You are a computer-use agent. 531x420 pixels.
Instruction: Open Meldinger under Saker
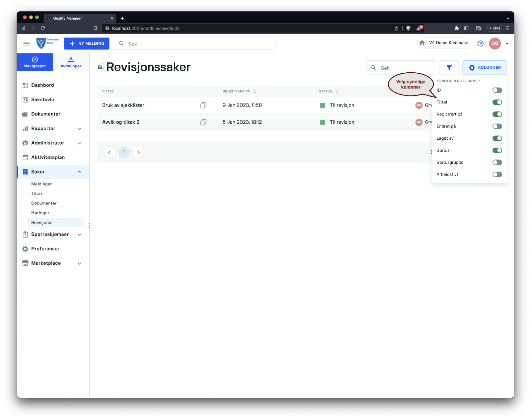coord(41,184)
